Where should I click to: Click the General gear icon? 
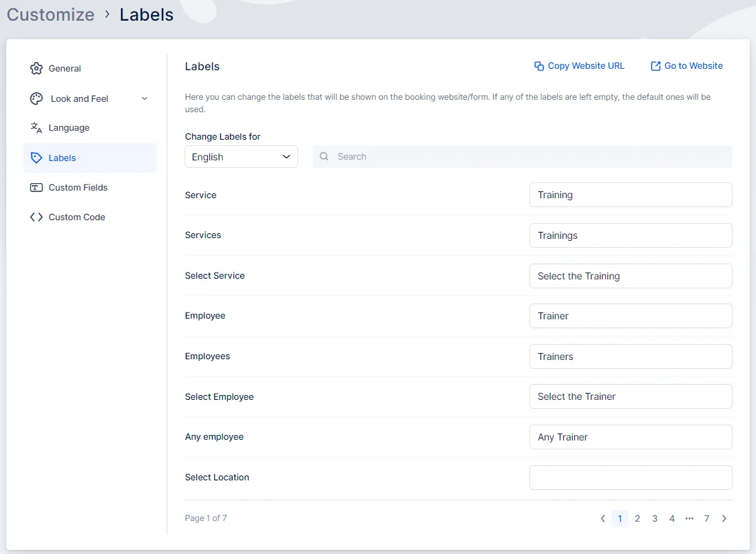[x=36, y=69]
